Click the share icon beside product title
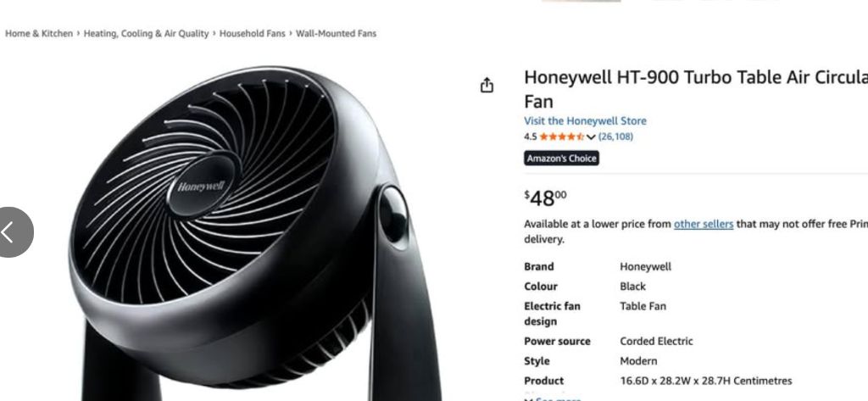 point(487,86)
